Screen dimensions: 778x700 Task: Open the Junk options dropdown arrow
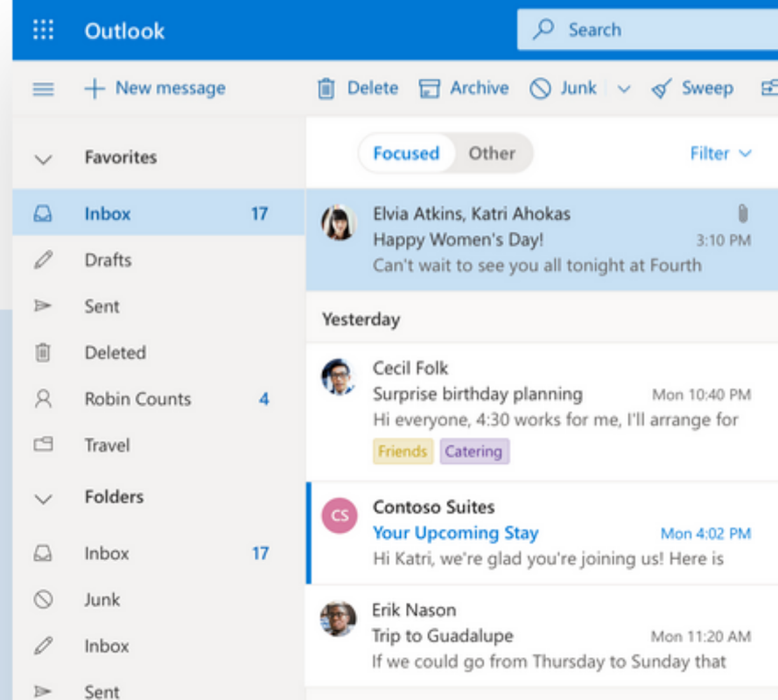pyautogui.click(x=624, y=89)
